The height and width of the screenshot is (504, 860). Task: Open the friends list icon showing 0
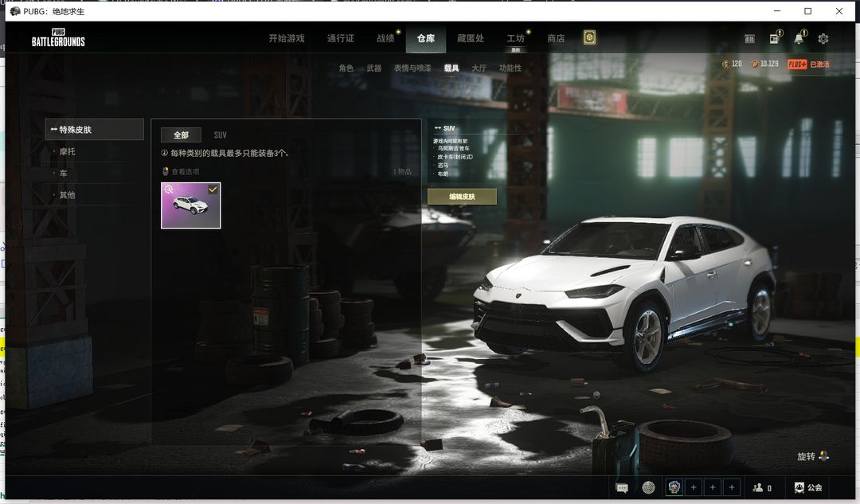click(762, 487)
